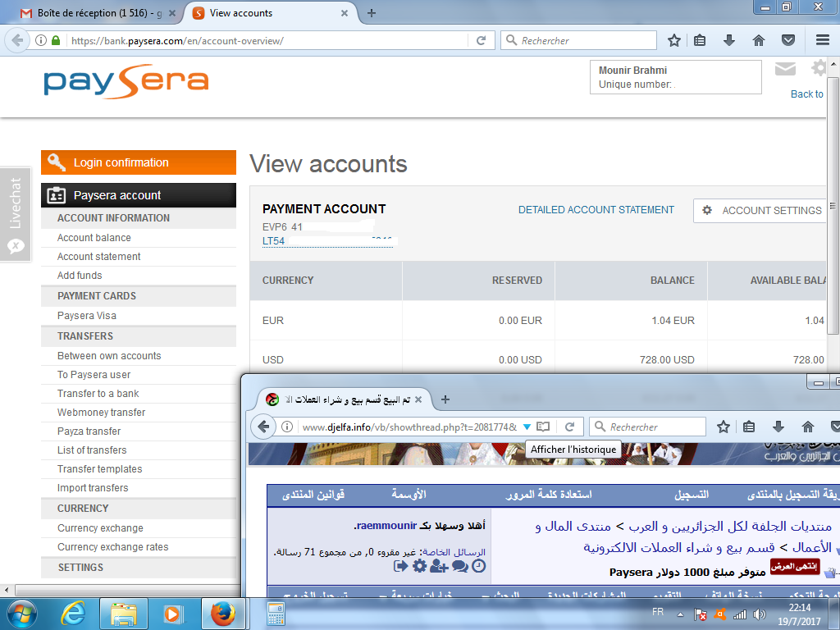
Task: Click the LT54 account number link
Action: 327,241
